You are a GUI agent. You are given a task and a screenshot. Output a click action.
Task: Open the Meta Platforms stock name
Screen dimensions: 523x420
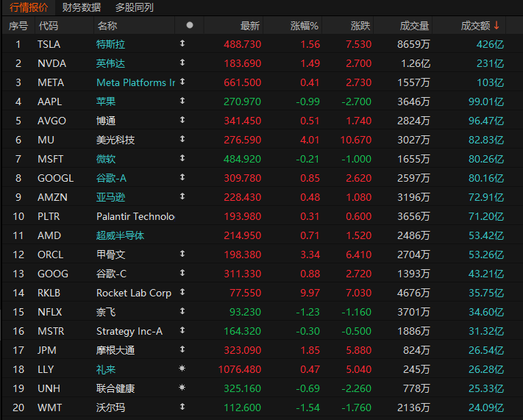[x=135, y=82]
